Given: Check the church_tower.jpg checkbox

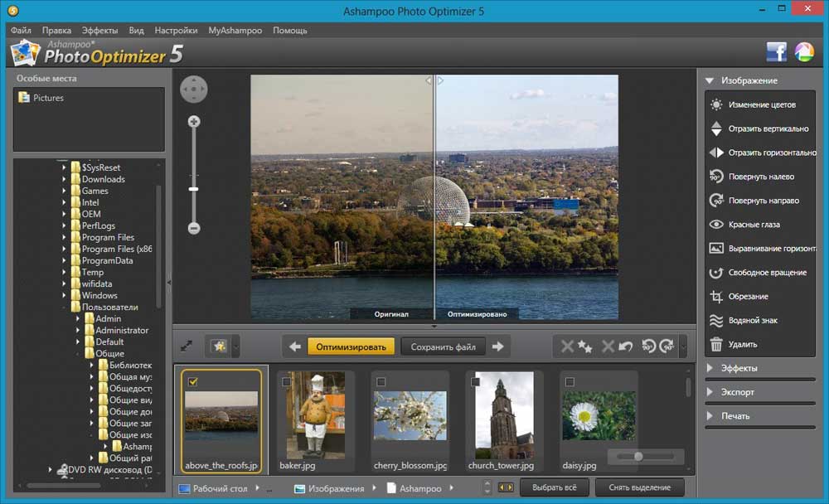Looking at the screenshot, I should (x=475, y=382).
